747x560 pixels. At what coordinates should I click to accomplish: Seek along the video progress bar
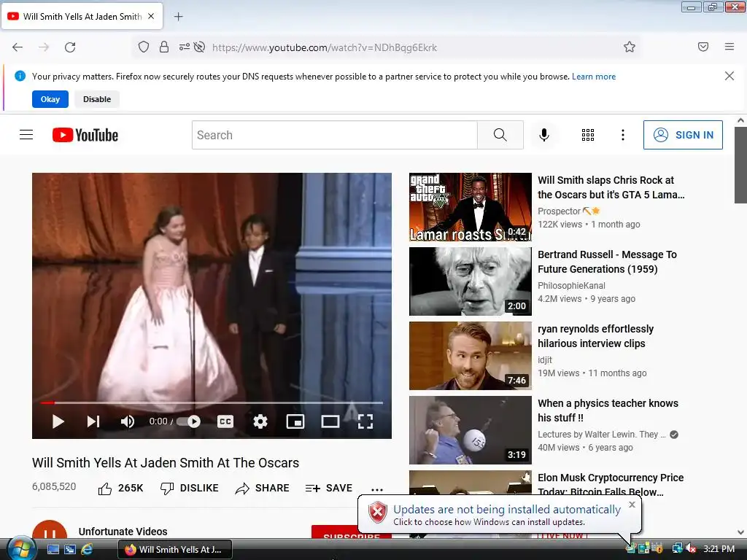click(x=212, y=402)
